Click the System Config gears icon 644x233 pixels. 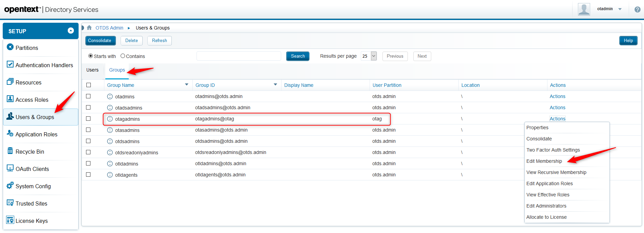pos(10,186)
